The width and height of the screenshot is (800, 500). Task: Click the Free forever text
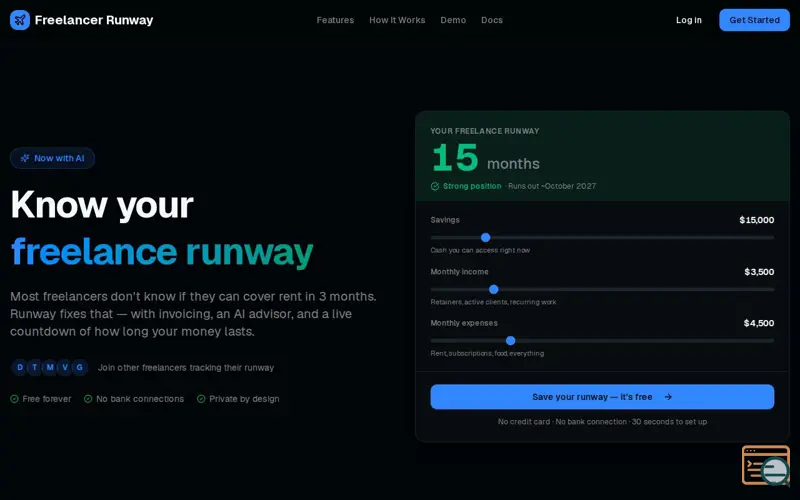pos(47,399)
